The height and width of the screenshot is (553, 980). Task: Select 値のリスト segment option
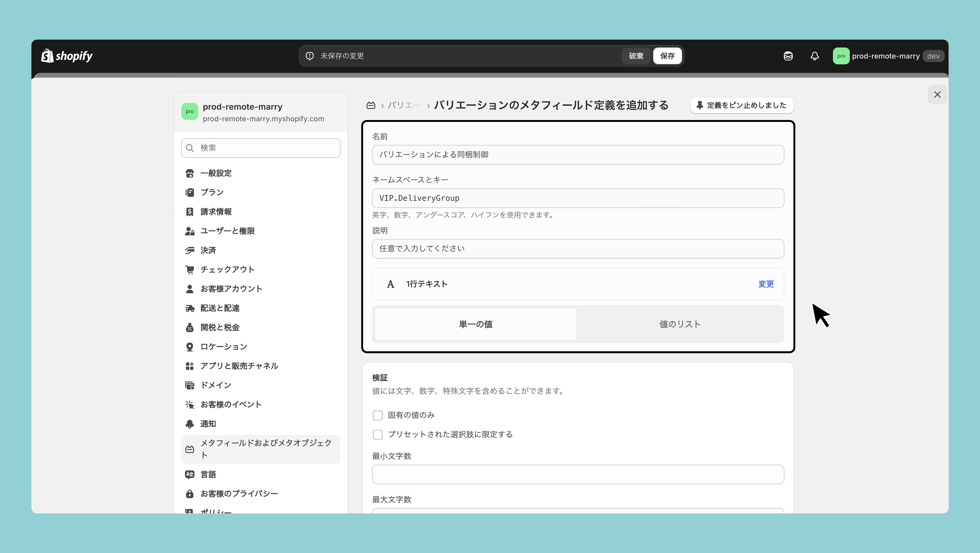pos(680,324)
